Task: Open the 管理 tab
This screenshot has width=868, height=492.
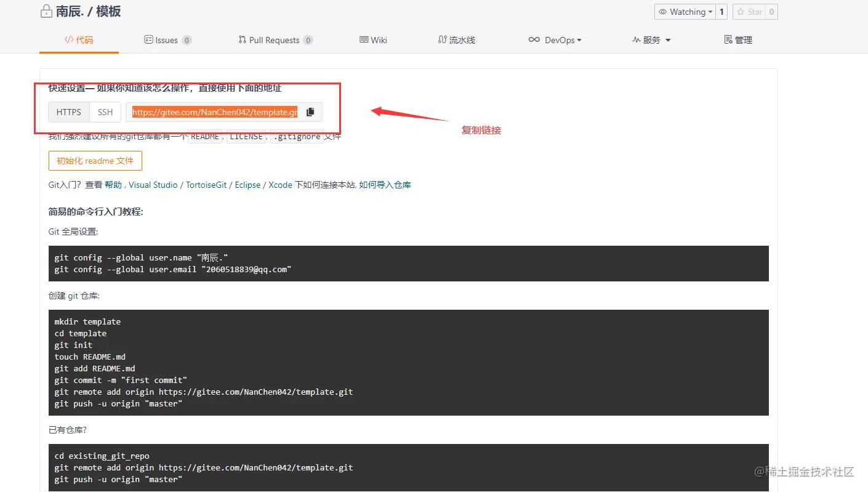Action: pyautogui.click(x=738, y=40)
